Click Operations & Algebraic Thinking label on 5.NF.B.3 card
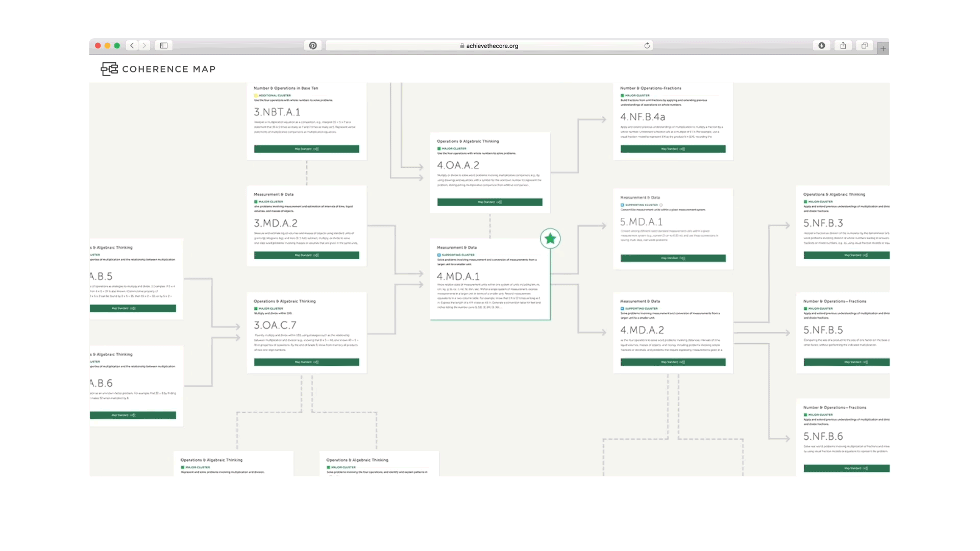The image size is (980, 551). pos(835,194)
